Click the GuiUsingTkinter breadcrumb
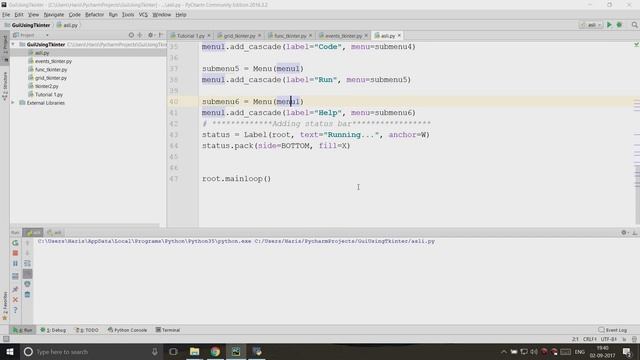 (27, 25)
